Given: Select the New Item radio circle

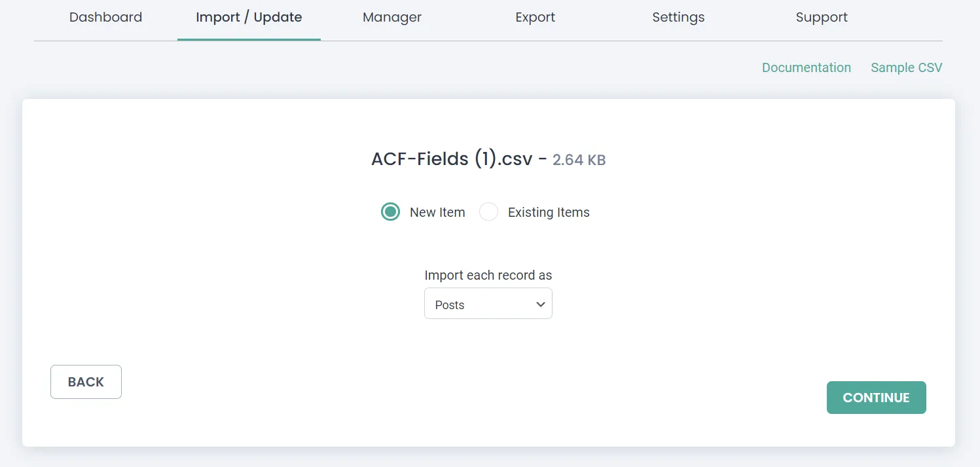Looking at the screenshot, I should click(391, 212).
